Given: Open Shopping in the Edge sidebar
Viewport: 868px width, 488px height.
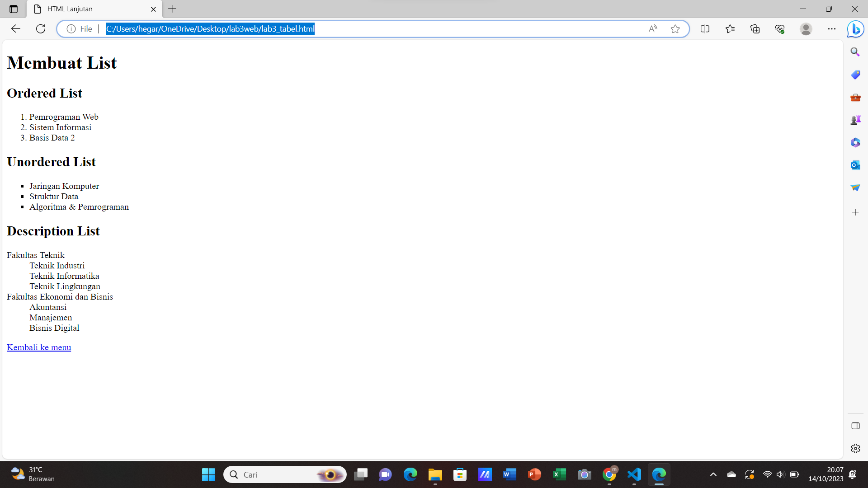Looking at the screenshot, I should pyautogui.click(x=855, y=75).
